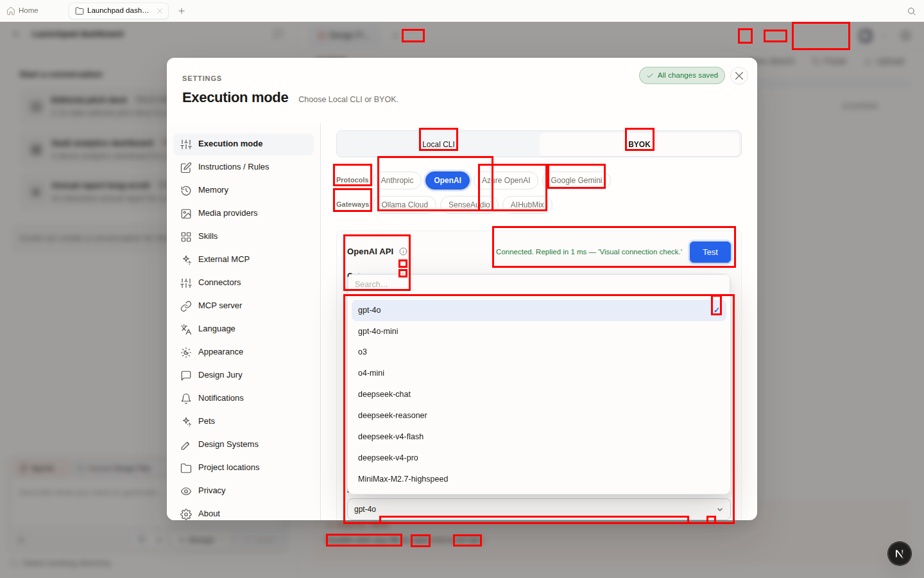This screenshot has width=924, height=578.
Task: Click the All changes saved badge
Action: point(682,76)
